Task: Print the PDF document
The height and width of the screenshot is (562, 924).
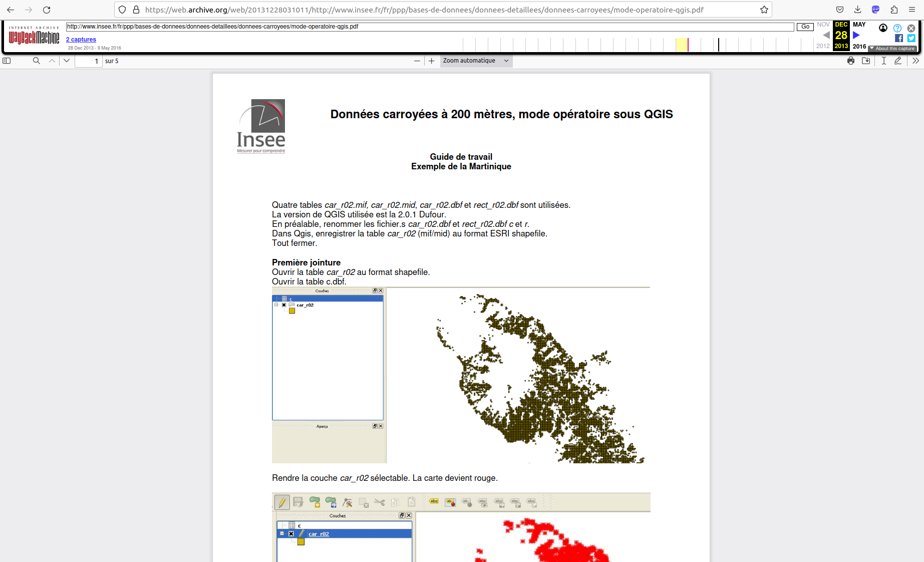Action: (850, 61)
